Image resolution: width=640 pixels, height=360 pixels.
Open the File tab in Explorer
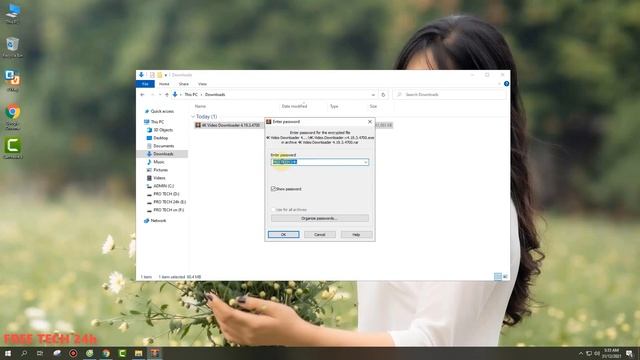click(x=145, y=84)
